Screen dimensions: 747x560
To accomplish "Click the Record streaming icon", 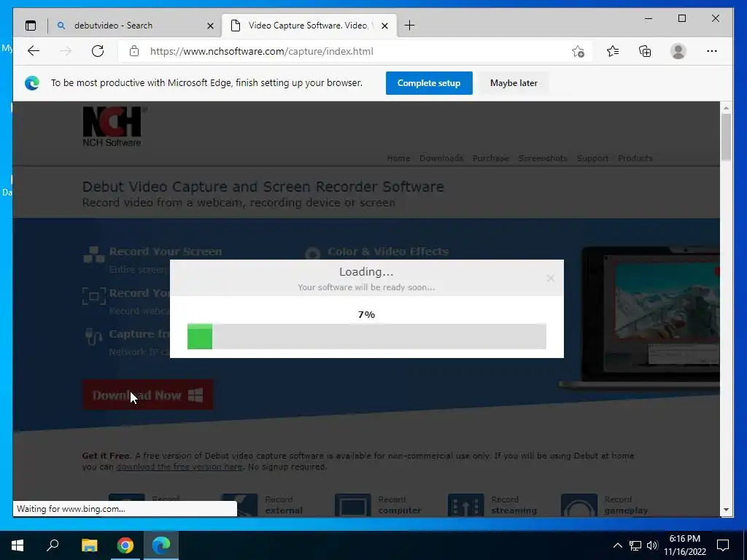I will click(465, 505).
